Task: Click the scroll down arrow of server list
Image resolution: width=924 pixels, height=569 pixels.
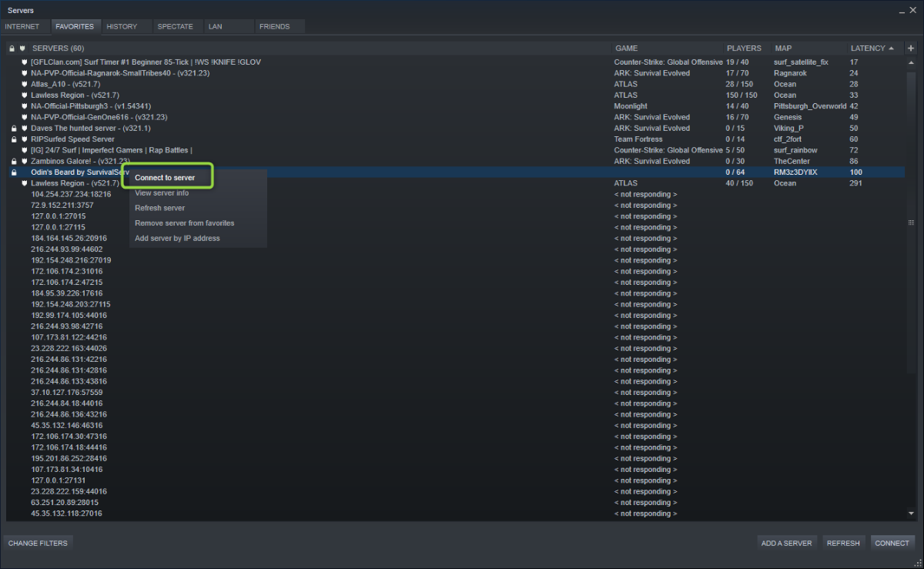Action: pyautogui.click(x=911, y=513)
